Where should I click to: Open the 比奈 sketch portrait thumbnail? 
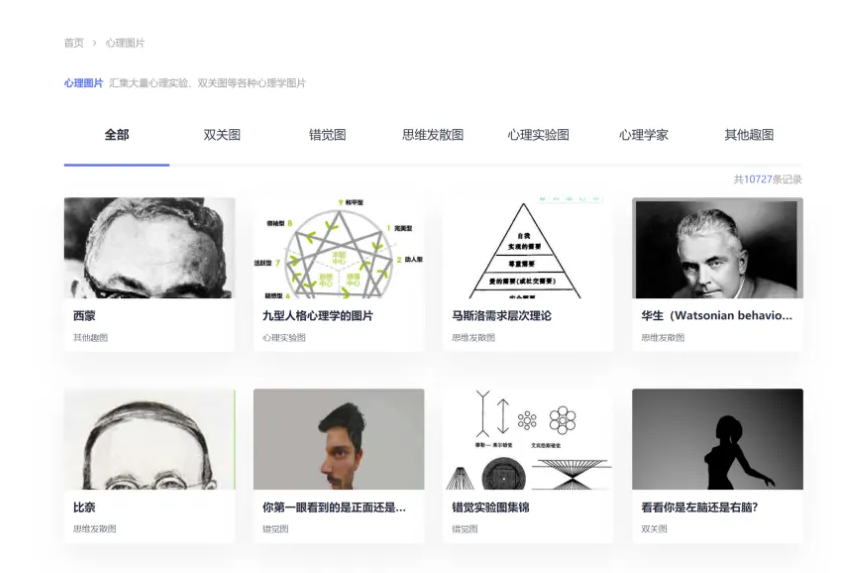click(149, 439)
